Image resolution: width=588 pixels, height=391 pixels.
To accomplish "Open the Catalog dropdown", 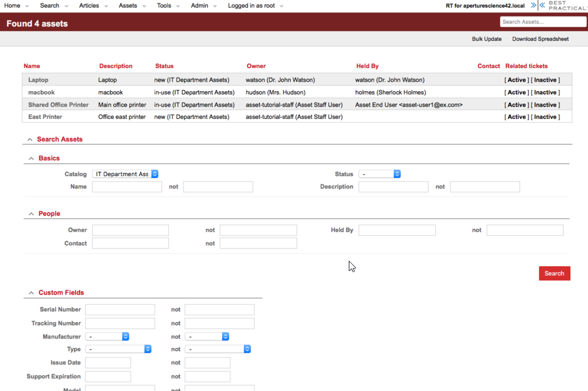I will point(126,174).
